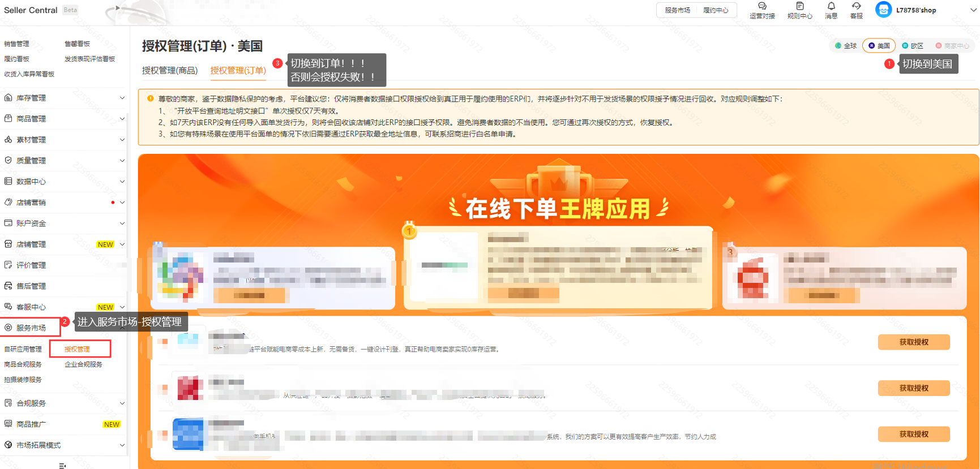Image resolution: width=980 pixels, height=469 pixels.
Task: Open 企业合规服务 in the sidebar
Action: click(x=83, y=364)
